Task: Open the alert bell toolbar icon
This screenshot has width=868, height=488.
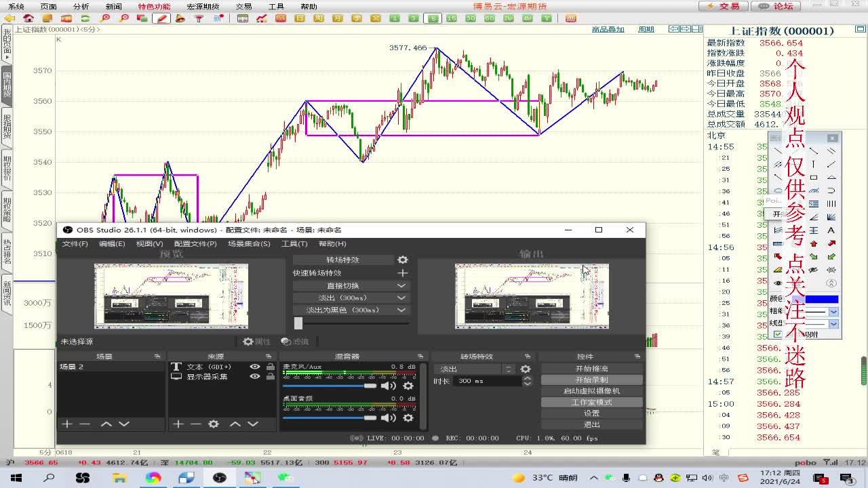Action: [x=180, y=18]
